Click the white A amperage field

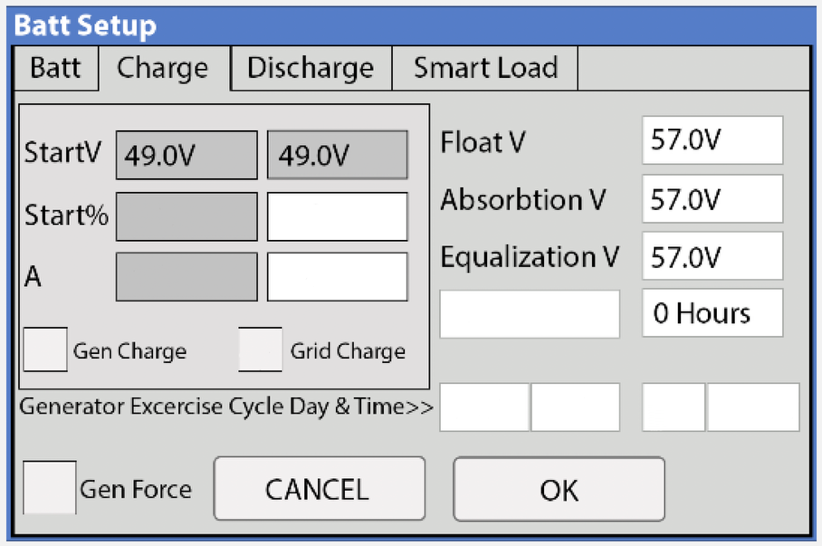pos(338,277)
